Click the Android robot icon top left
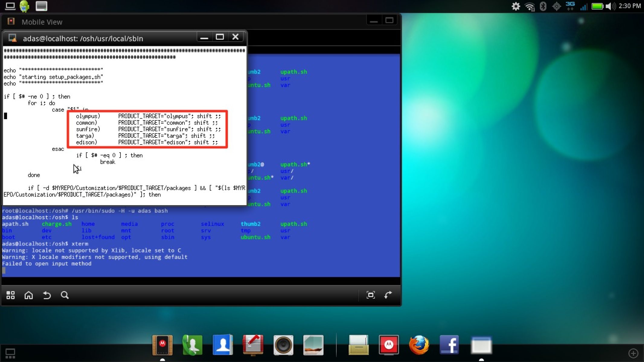 (x=24, y=6)
